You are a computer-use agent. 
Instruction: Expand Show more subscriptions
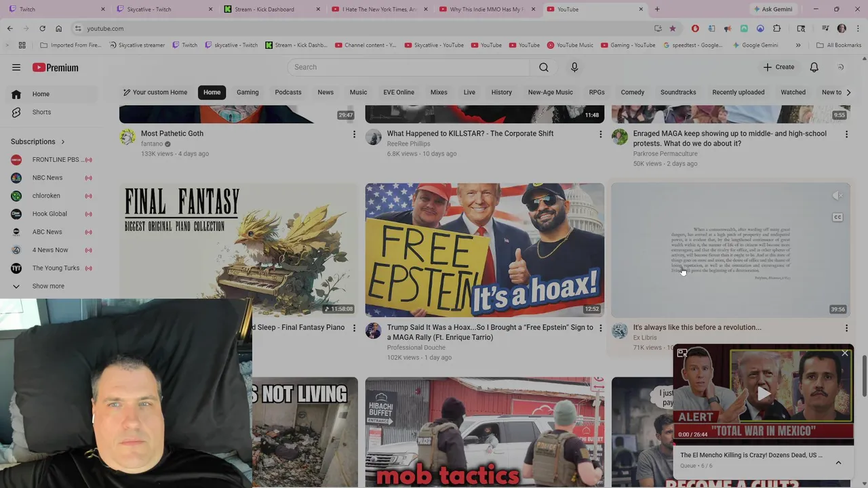52,286
